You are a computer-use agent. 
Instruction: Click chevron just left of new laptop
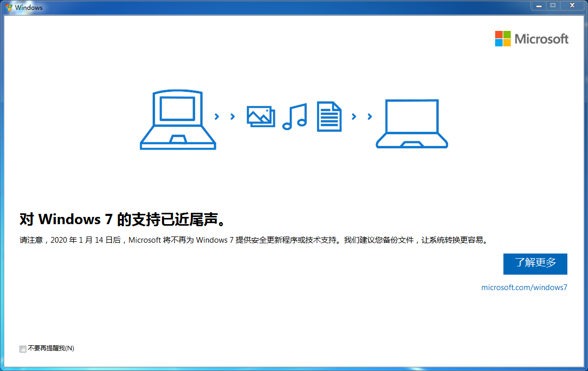click(370, 116)
